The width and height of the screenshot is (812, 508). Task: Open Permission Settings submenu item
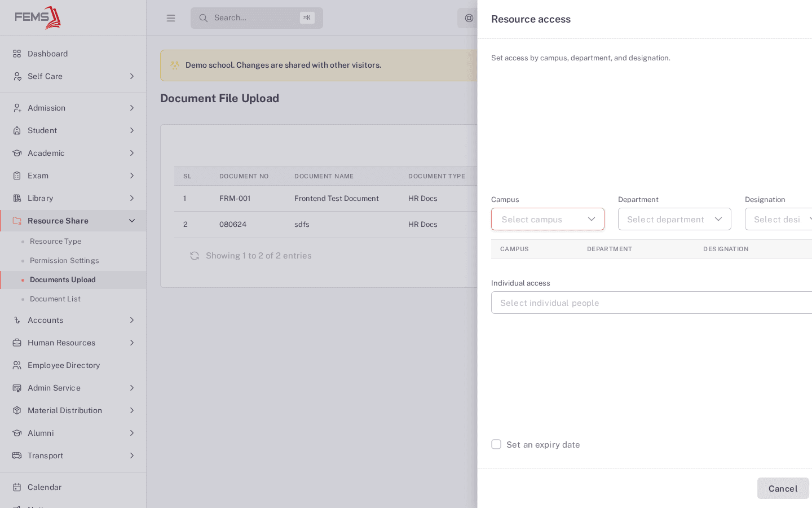pyautogui.click(x=73, y=261)
